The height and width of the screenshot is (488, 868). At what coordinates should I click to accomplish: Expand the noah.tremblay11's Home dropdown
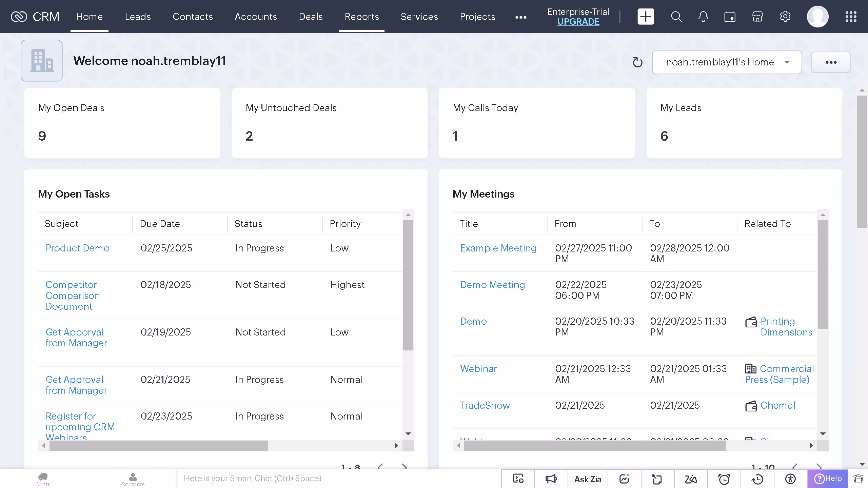pos(727,62)
